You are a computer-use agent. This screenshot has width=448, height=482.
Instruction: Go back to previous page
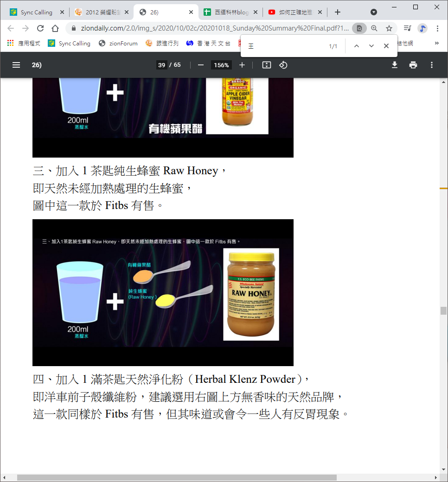[11, 28]
